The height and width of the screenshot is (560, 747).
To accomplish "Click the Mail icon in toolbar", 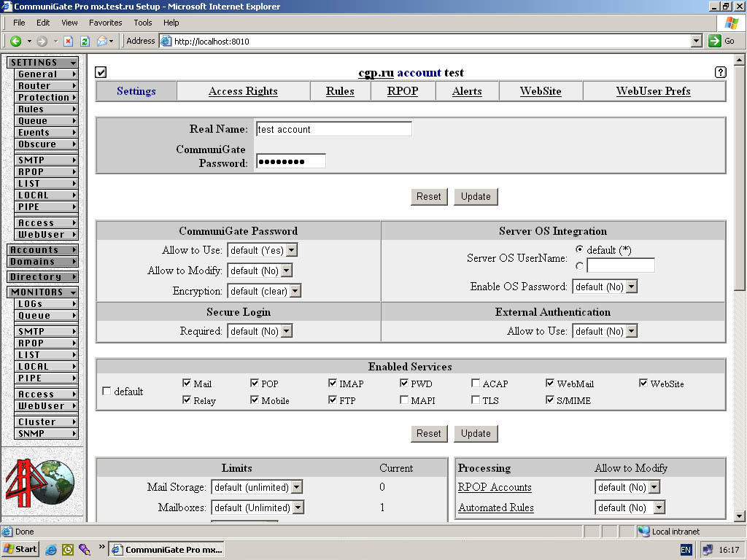I will [x=102, y=42].
